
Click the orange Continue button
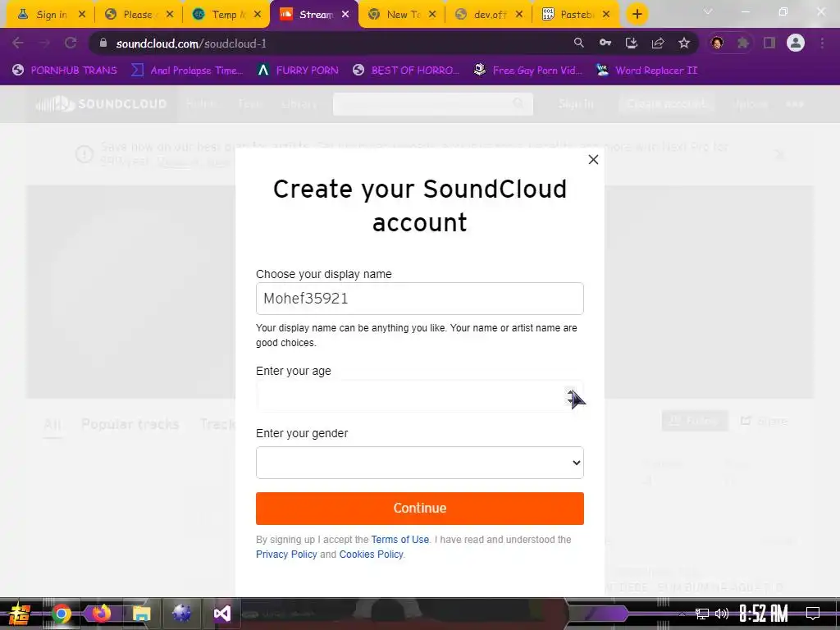[x=419, y=508]
